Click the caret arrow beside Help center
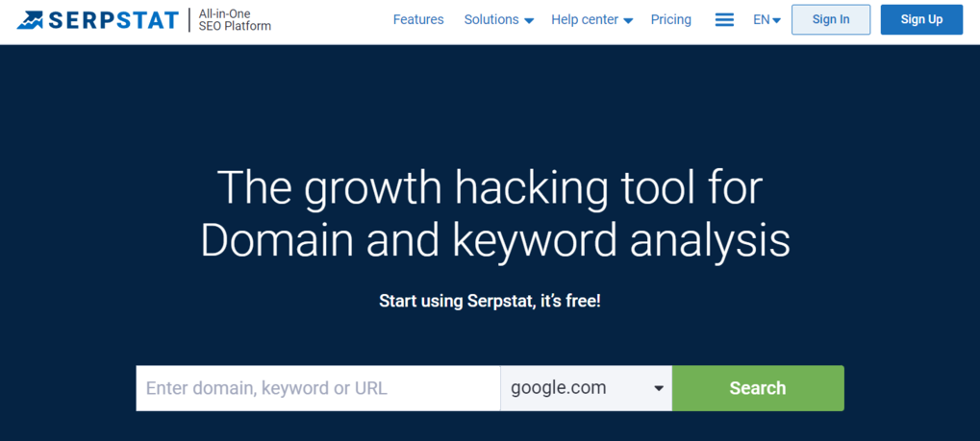 point(628,21)
